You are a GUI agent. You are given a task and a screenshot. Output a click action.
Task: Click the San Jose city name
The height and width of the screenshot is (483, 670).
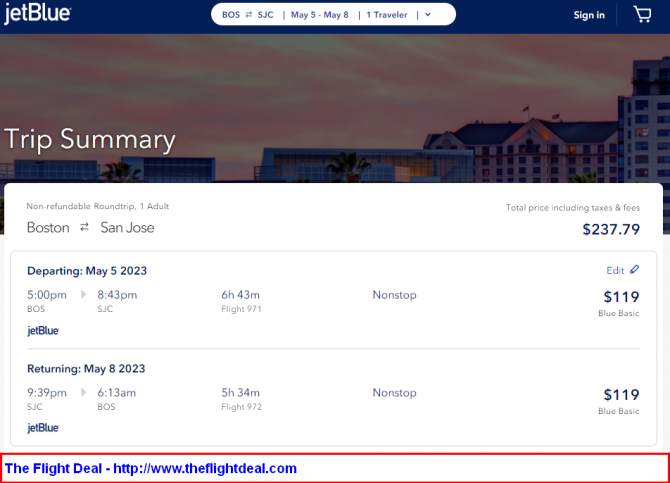pos(127,227)
